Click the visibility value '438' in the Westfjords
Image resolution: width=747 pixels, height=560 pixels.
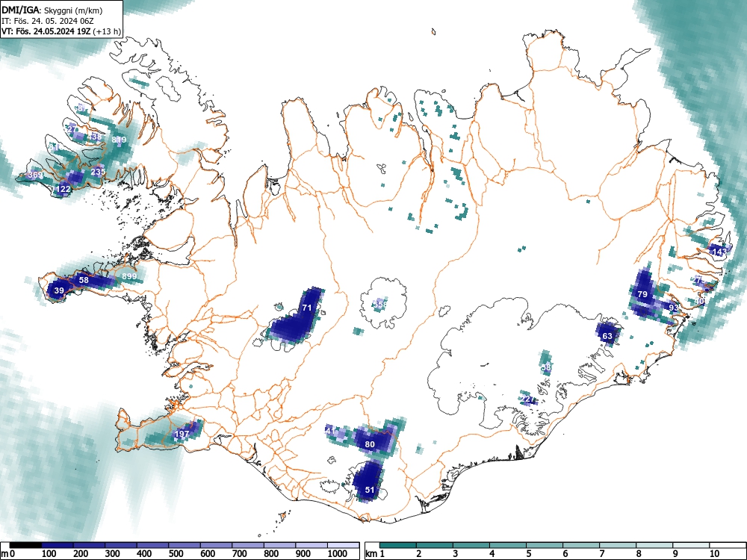(95, 137)
